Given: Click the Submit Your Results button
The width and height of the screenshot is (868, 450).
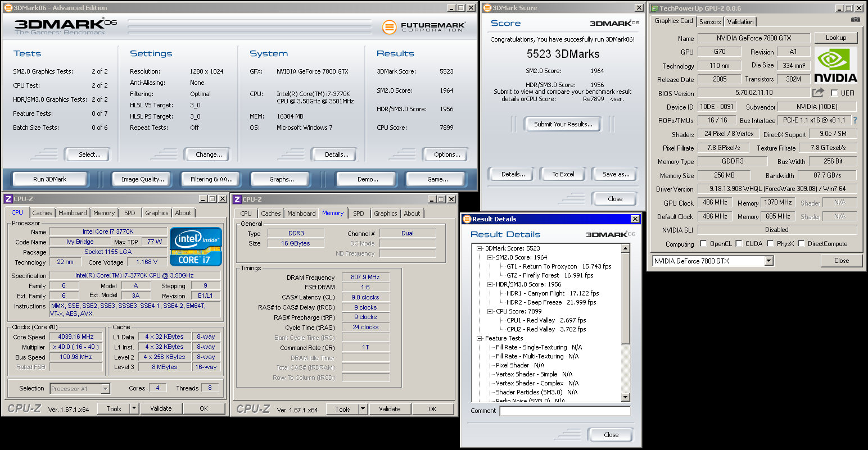Looking at the screenshot, I should (563, 124).
